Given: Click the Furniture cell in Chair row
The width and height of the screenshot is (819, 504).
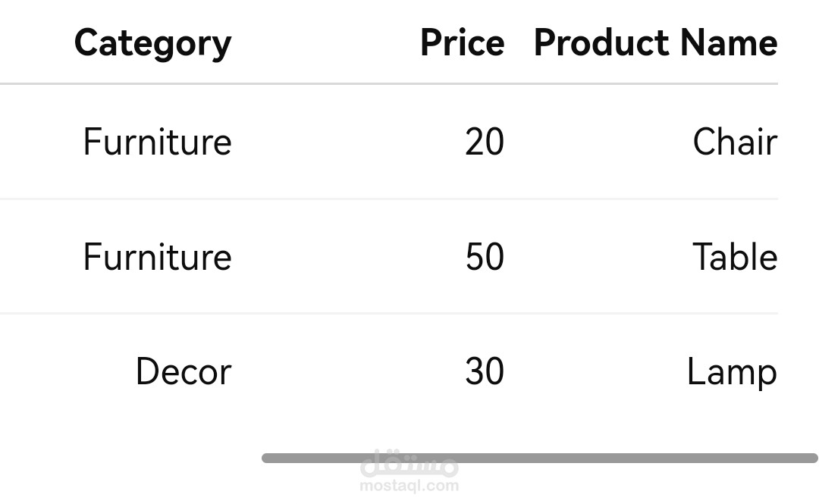Looking at the screenshot, I should (x=157, y=142).
